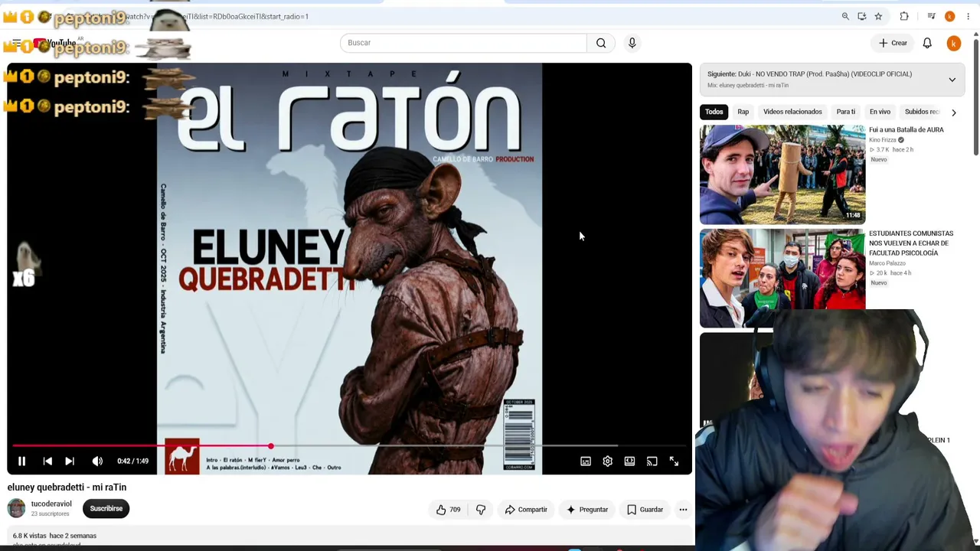Image resolution: width=980 pixels, height=551 pixels.
Task: Open the Compartir share dialog
Action: 526,510
